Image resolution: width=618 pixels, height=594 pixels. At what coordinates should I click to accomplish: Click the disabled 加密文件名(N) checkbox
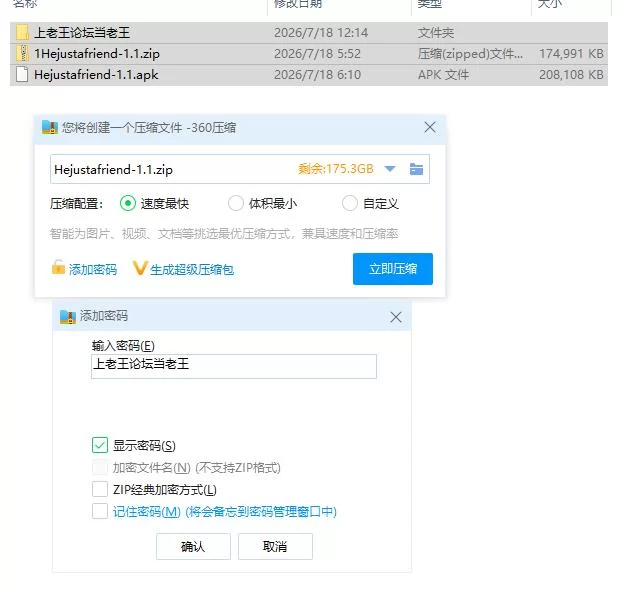(100, 467)
